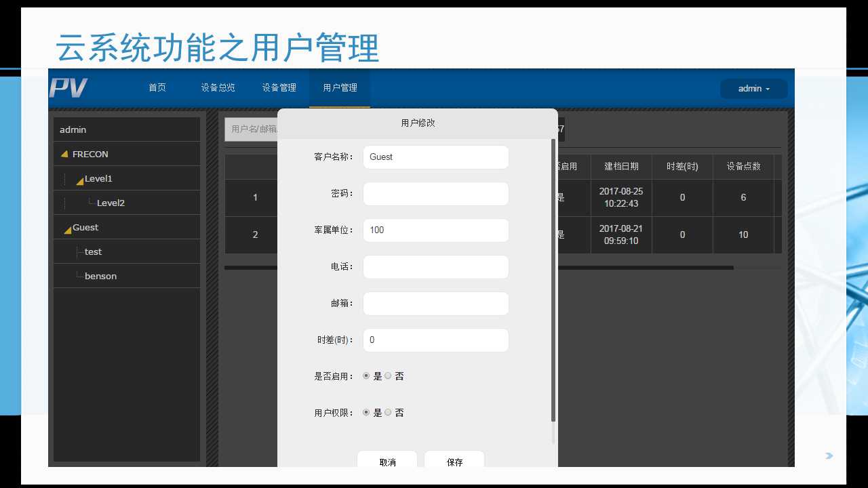Click the blue arrow icon at bottom right
This screenshot has height=488, width=868.
(x=829, y=456)
